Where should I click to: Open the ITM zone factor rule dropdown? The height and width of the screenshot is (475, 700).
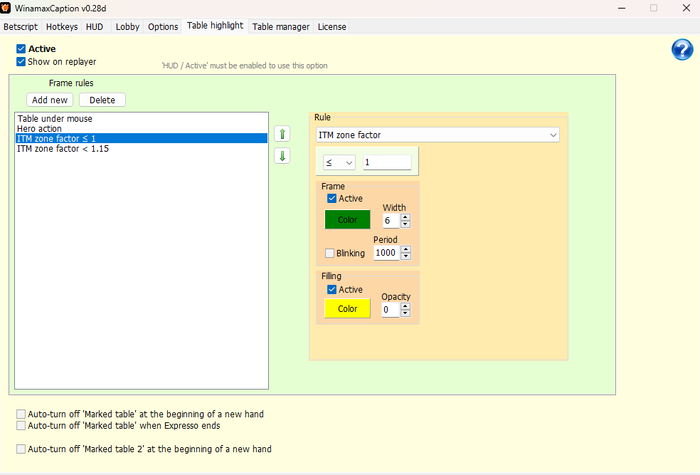pos(438,135)
